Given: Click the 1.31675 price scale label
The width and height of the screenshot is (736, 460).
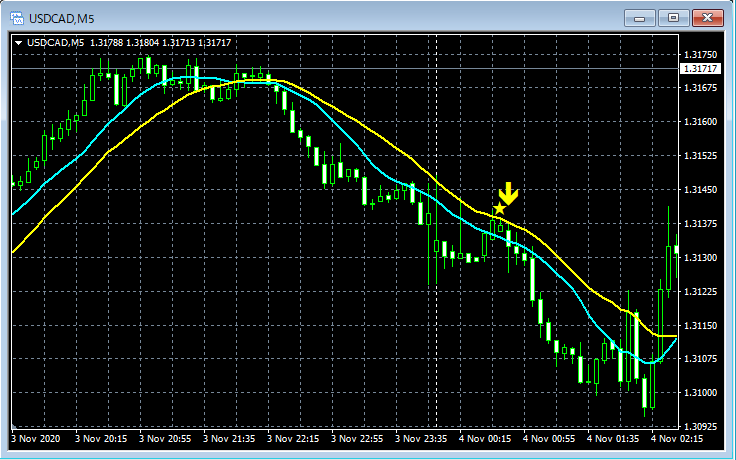Looking at the screenshot, I should pos(700,88).
